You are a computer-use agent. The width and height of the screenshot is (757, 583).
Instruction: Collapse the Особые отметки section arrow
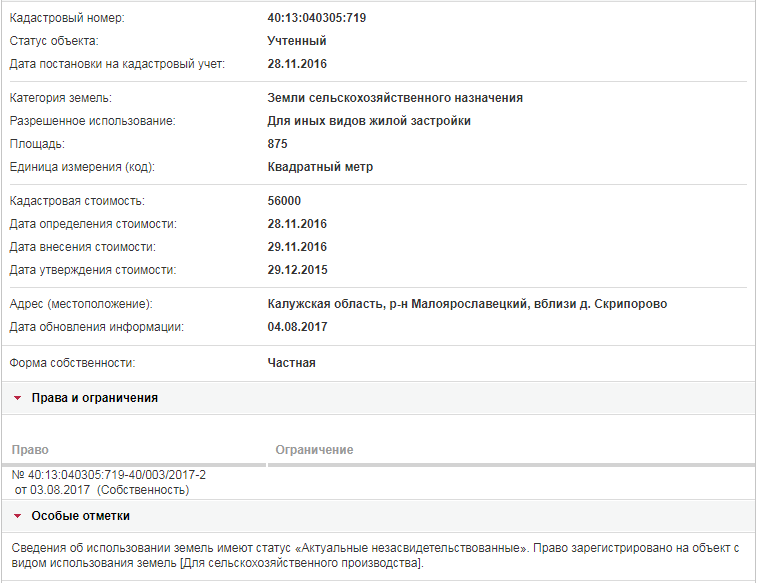pos(18,516)
